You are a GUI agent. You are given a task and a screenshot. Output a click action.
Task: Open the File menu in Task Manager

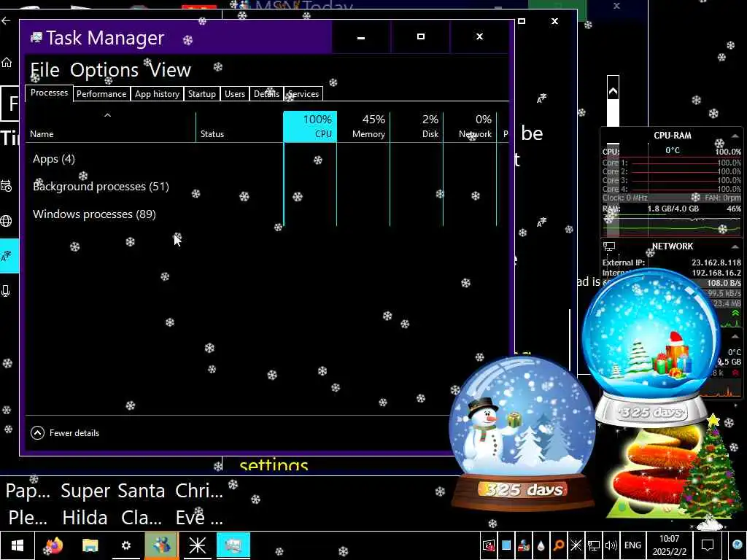tap(44, 70)
